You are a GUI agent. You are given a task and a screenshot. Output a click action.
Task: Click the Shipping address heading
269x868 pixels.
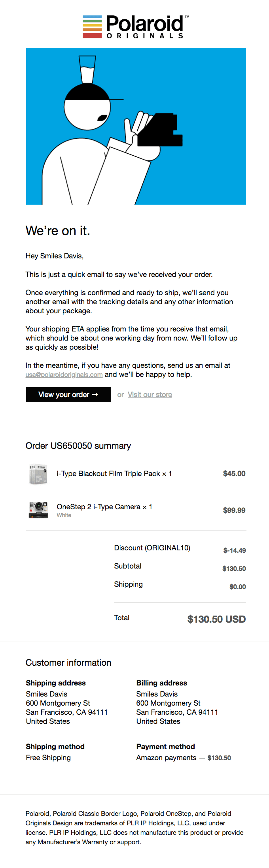point(56,683)
